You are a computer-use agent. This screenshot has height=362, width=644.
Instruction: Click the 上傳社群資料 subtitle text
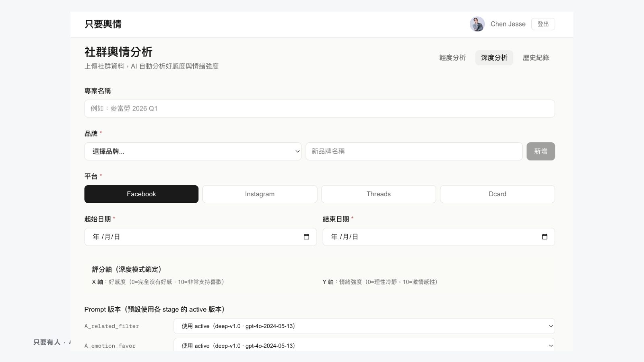tap(151, 66)
